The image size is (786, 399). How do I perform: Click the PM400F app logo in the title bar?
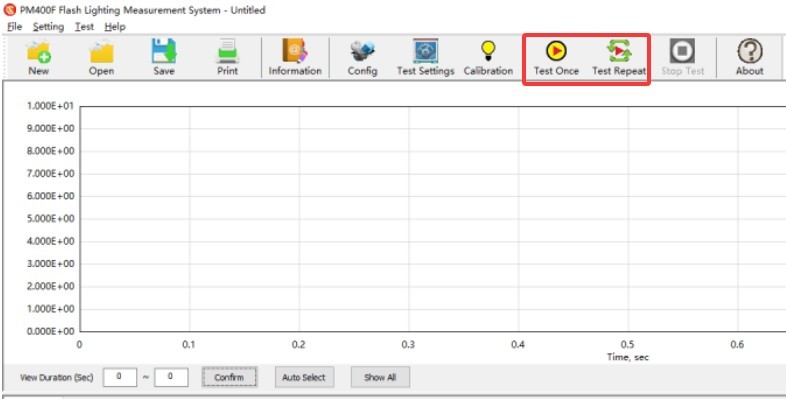(10, 10)
